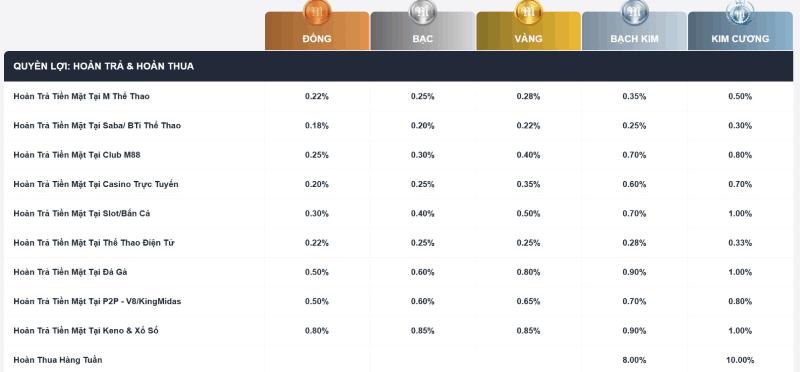Screen dimensions: 800x372
Task: Click the Hoàn Thua Hàng Tuần row label
Action: coord(58,360)
